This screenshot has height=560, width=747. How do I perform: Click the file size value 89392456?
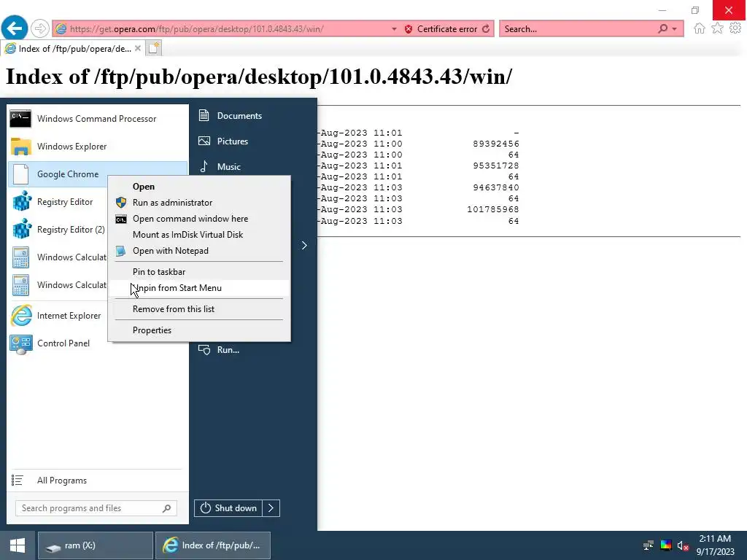tap(496, 144)
